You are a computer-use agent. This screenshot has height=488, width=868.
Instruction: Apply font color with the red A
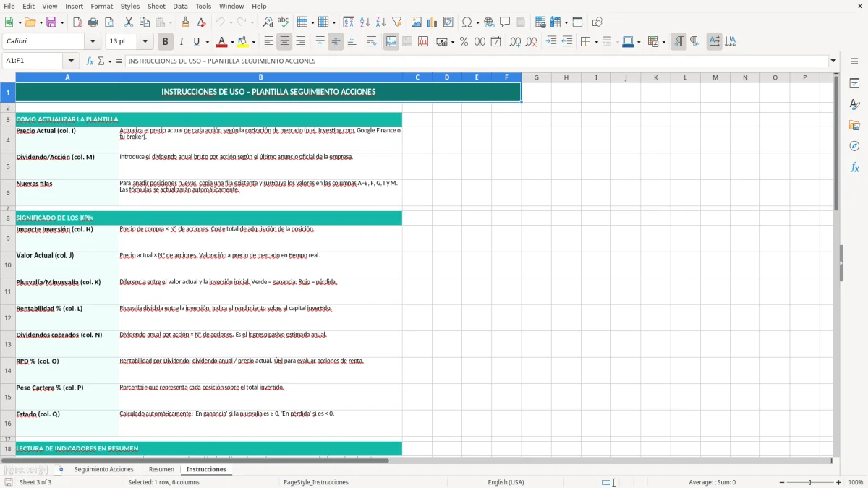click(222, 42)
